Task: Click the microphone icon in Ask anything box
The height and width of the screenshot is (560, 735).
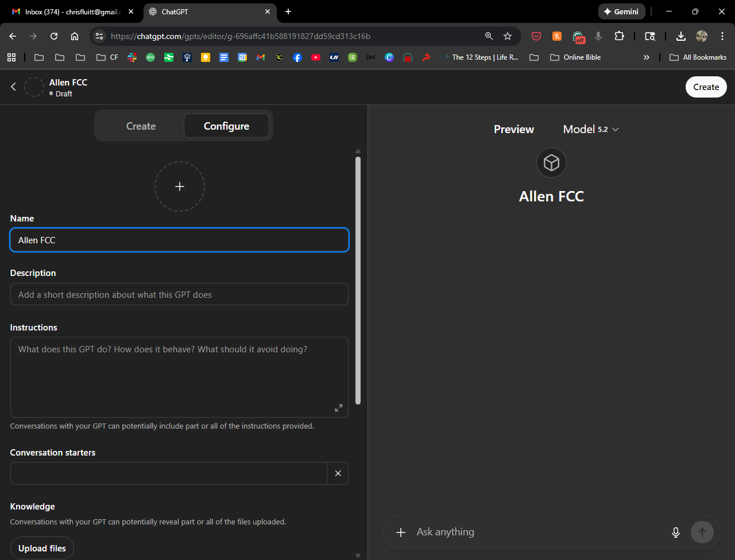Action: click(x=676, y=532)
